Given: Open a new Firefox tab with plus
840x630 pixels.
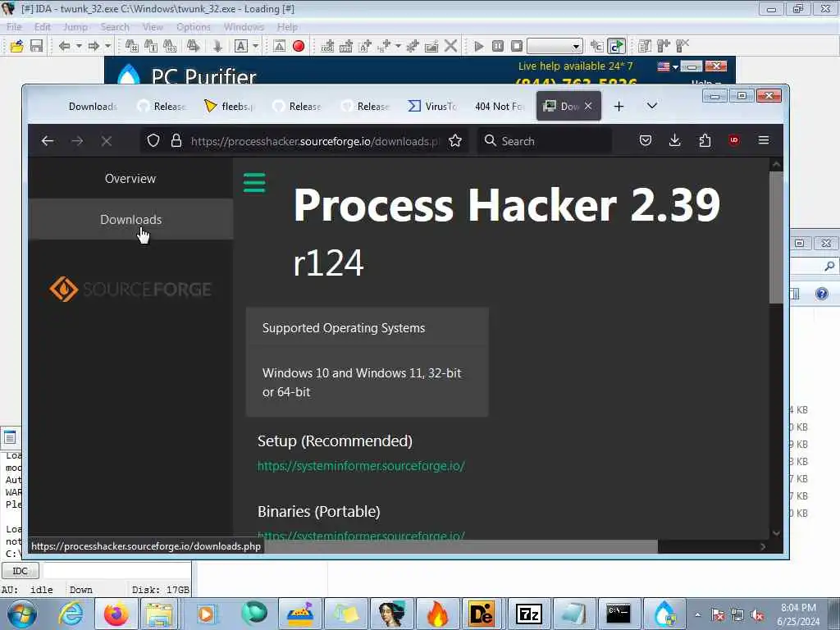Looking at the screenshot, I should click(619, 106).
